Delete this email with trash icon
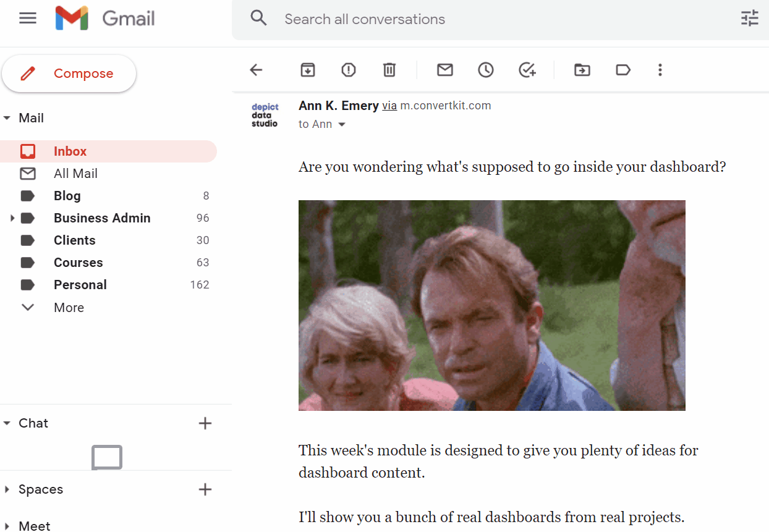 389,70
